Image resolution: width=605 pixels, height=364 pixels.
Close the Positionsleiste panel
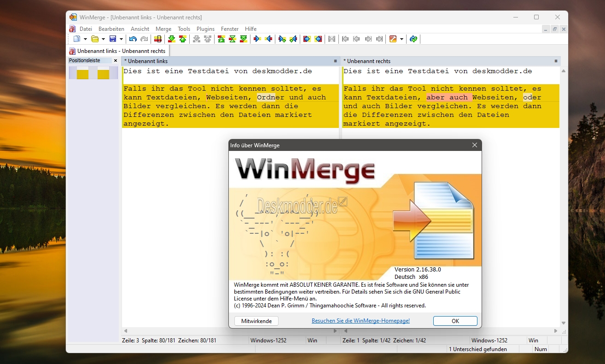point(116,60)
